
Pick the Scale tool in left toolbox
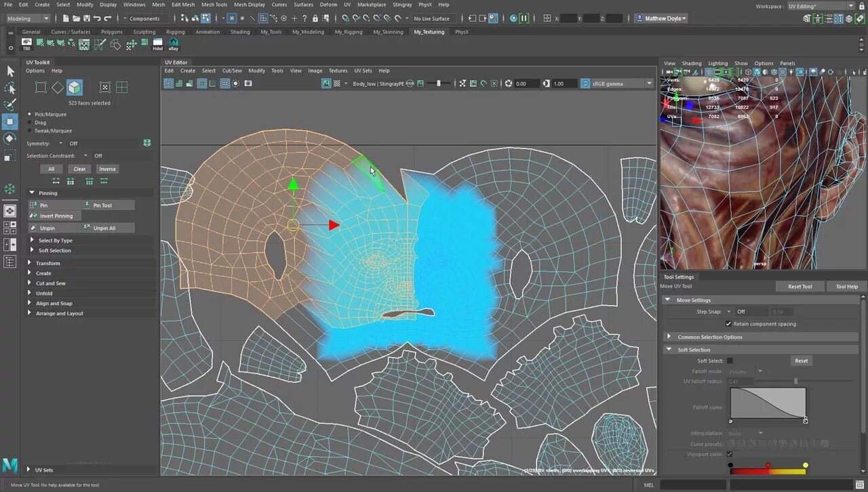pyautogui.click(x=10, y=156)
